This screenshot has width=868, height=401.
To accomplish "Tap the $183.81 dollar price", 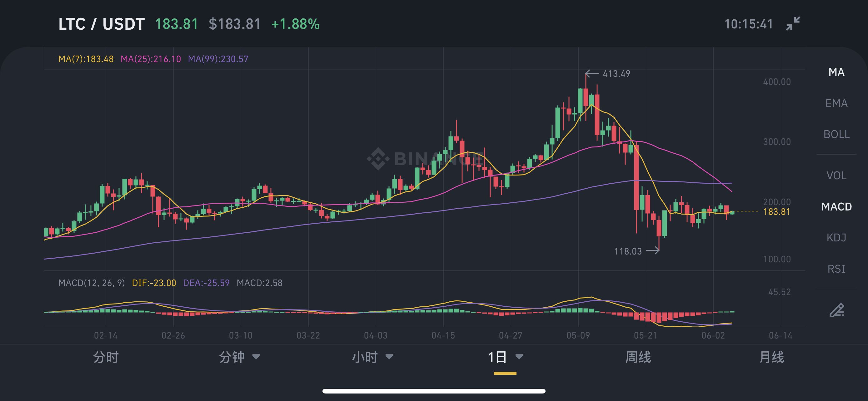I will [x=235, y=24].
